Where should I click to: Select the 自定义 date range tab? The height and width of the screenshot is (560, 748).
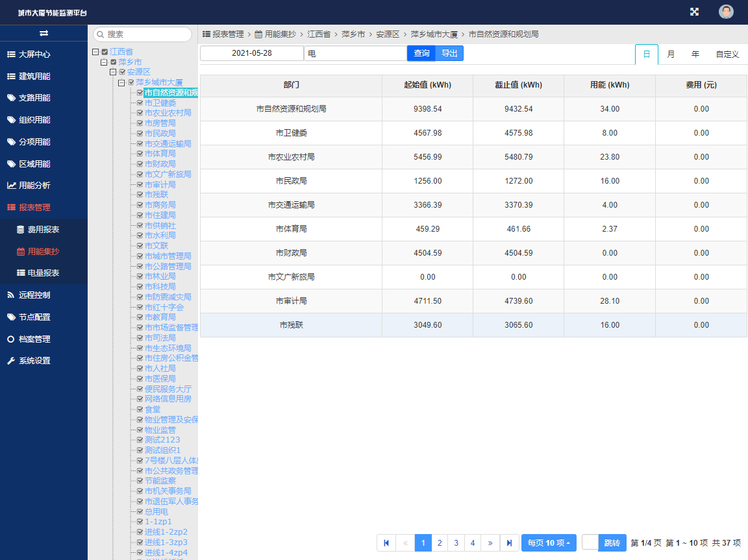pos(727,55)
